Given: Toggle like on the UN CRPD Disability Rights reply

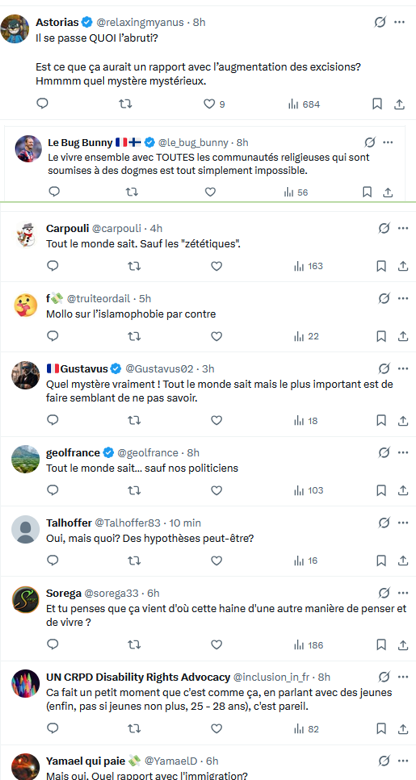Looking at the screenshot, I should (216, 729).
